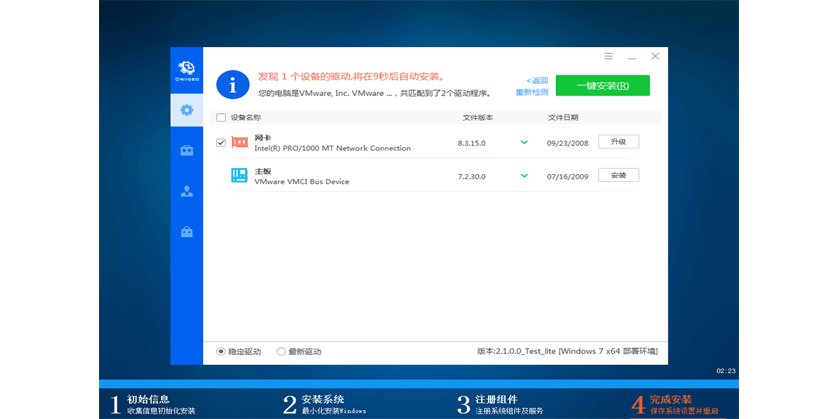Expand version dropdown for Intel PRO/1000 driver
Screen dimensions: 838x419
(523, 142)
